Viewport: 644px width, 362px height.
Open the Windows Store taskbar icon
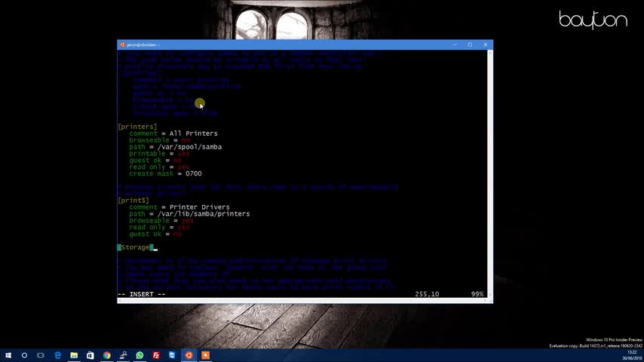tap(90, 355)
